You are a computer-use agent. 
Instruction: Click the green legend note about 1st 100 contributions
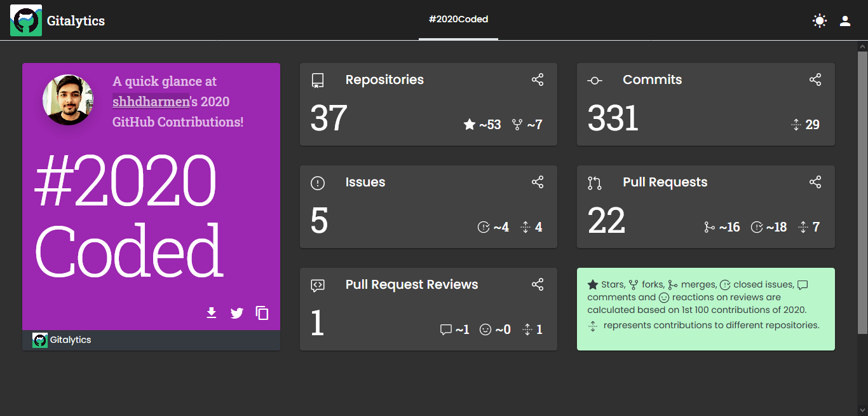click(x=706, y=309)
